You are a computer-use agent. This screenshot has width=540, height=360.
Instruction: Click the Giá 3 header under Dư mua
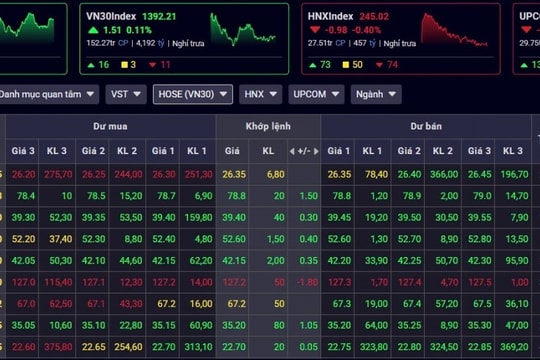coord(23,151)
